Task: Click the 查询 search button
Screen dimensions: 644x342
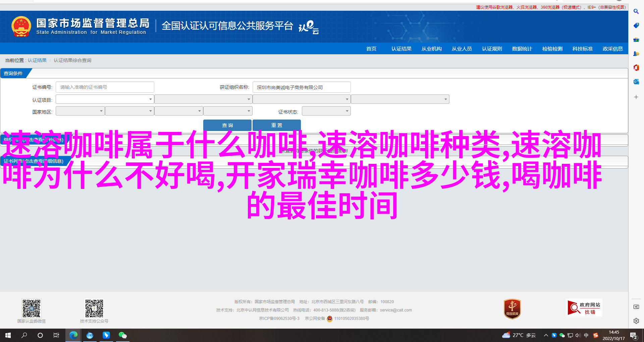Action: (227, 125)
